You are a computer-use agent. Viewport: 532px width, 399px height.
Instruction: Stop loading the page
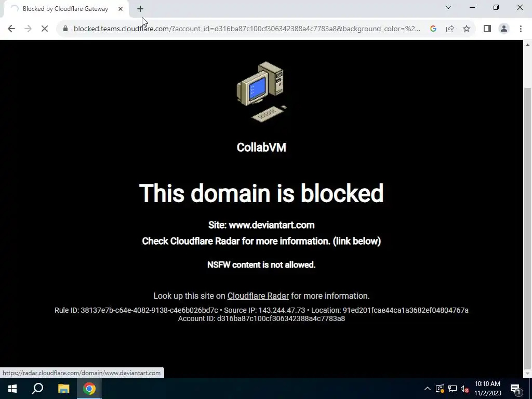[x=45, y=29]
